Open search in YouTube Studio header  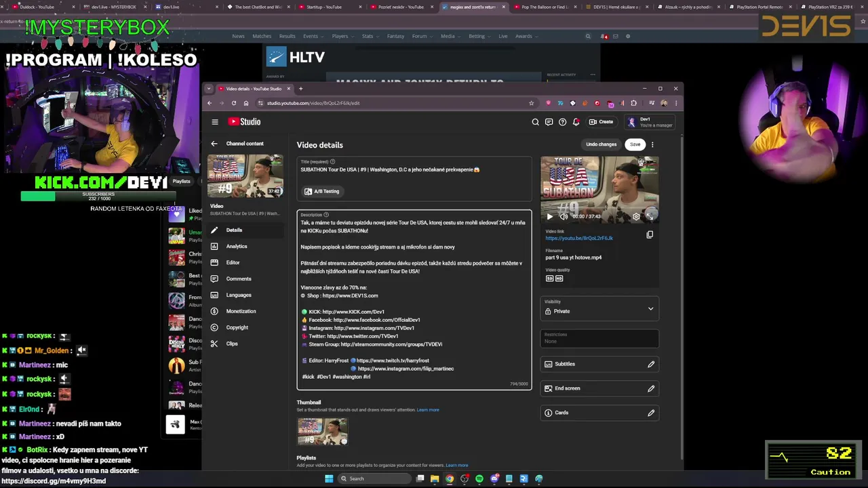535,122
